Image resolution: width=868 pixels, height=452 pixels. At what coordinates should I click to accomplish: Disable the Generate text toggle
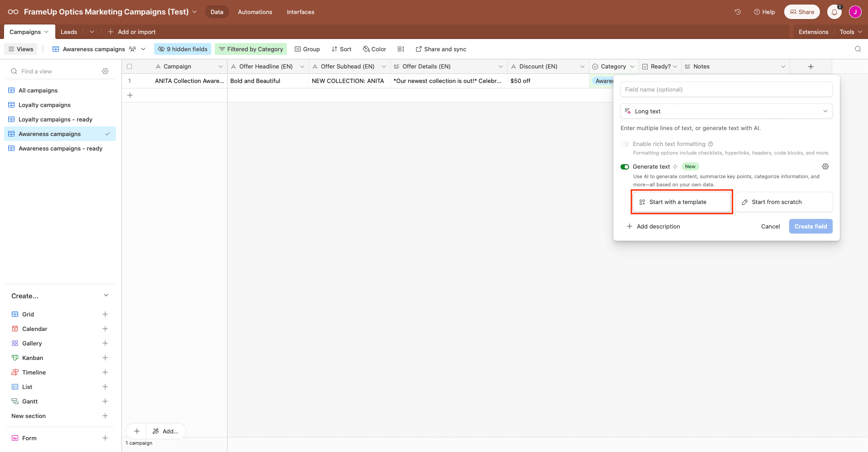coord(625,166)
